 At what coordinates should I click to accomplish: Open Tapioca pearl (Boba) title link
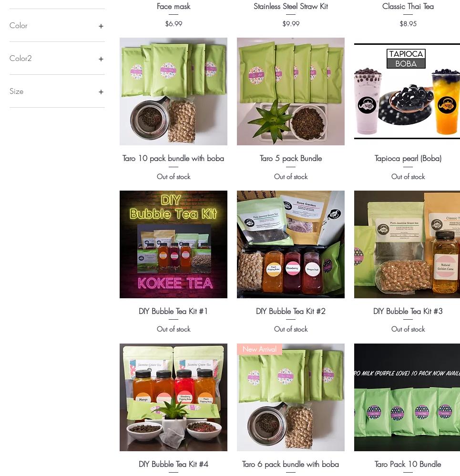click(x=408, y=159)
